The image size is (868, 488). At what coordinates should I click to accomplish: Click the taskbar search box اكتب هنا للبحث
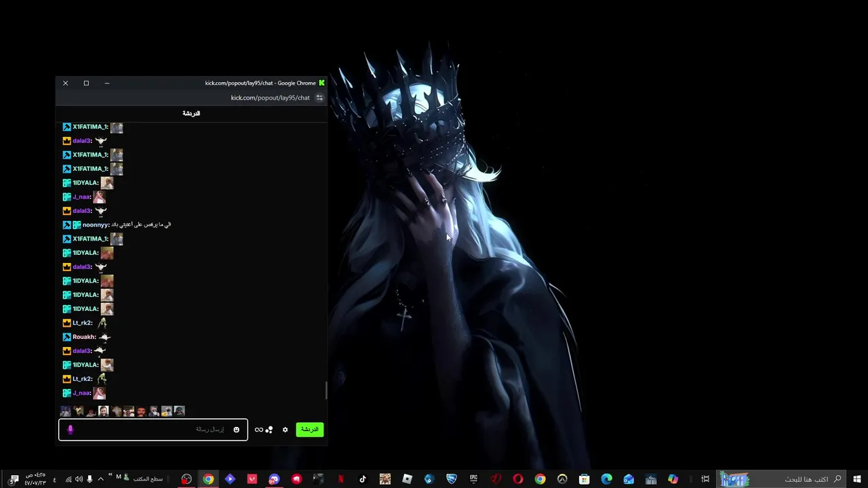(780, 479)
